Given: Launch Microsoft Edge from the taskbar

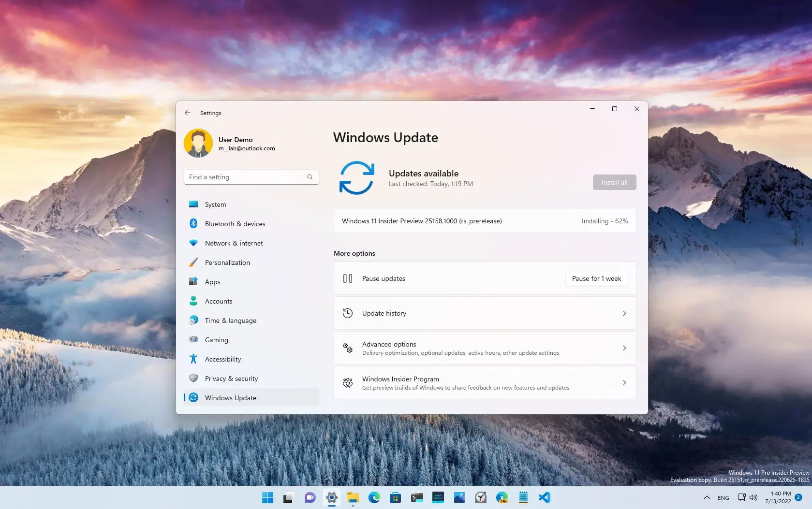Looking at the screenshot, I should (x=374, y=497).
